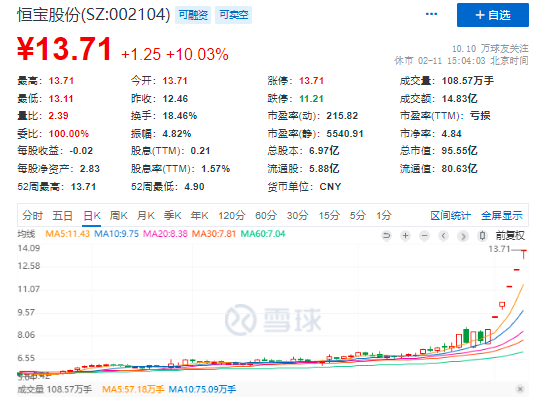
Task: Click the 成交额 value 14.83亿
Action: coord(459,99)
